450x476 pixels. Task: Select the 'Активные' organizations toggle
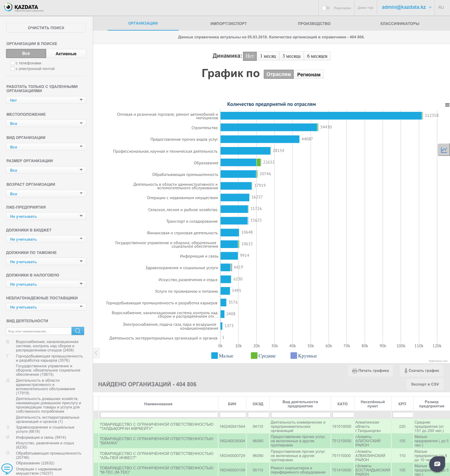coord(66,53)
